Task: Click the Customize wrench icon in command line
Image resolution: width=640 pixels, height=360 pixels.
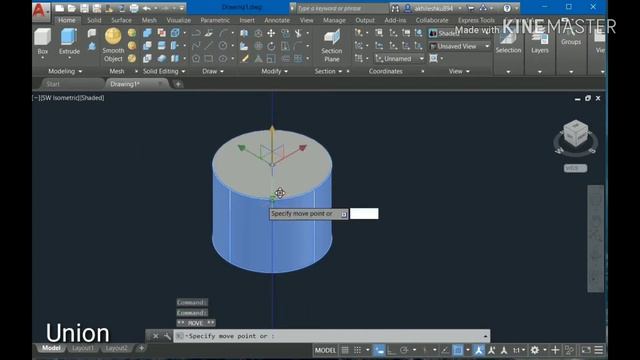Action: 167,336
